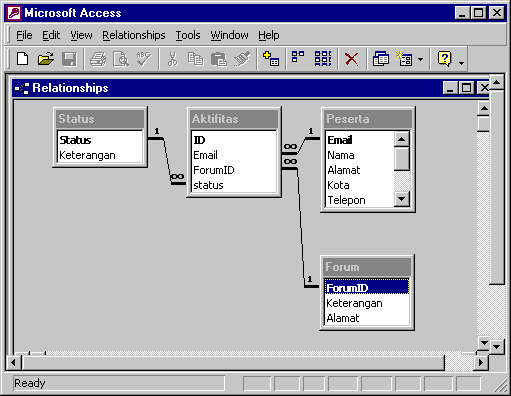Select the Peserta table title bar
This screenshot has width=511, height=396.
[368, 119]
